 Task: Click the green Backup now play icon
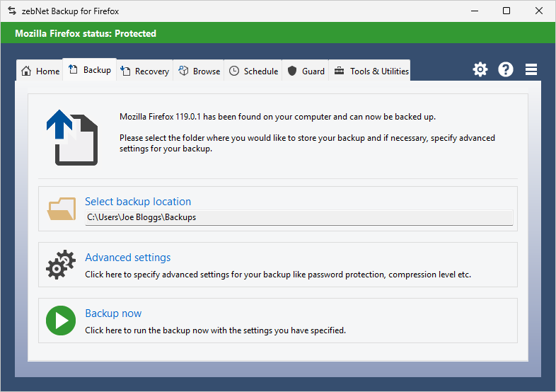click(x=61, y=321)
